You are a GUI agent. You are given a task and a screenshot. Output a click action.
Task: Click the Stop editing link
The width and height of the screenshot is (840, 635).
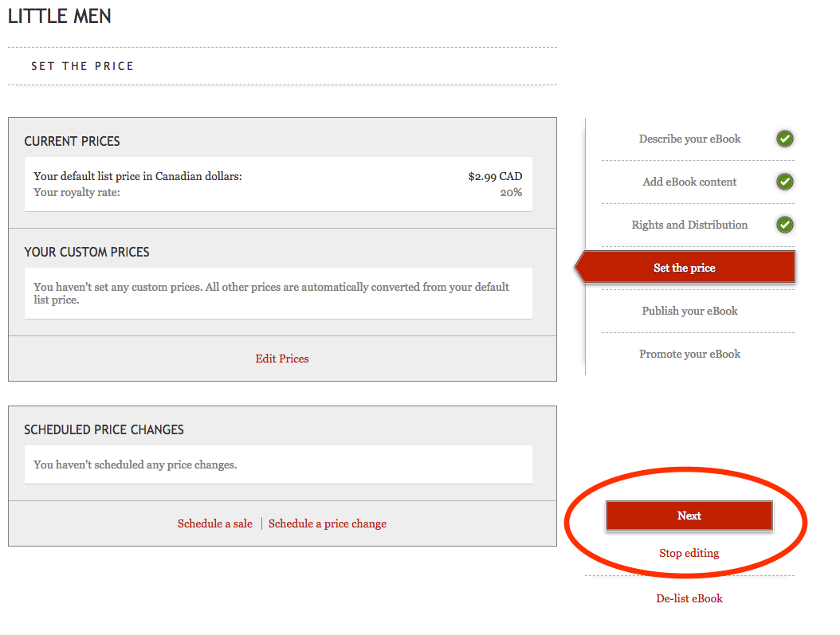689,554
